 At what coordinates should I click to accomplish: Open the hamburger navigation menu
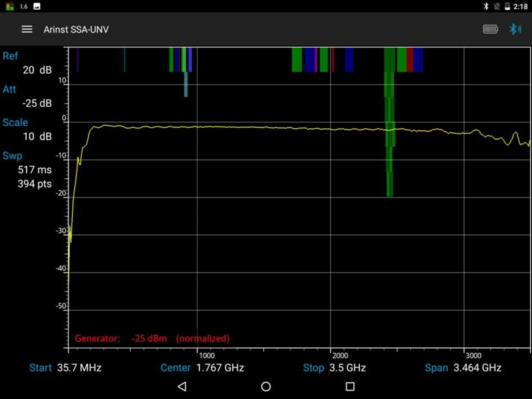[27, 29]
